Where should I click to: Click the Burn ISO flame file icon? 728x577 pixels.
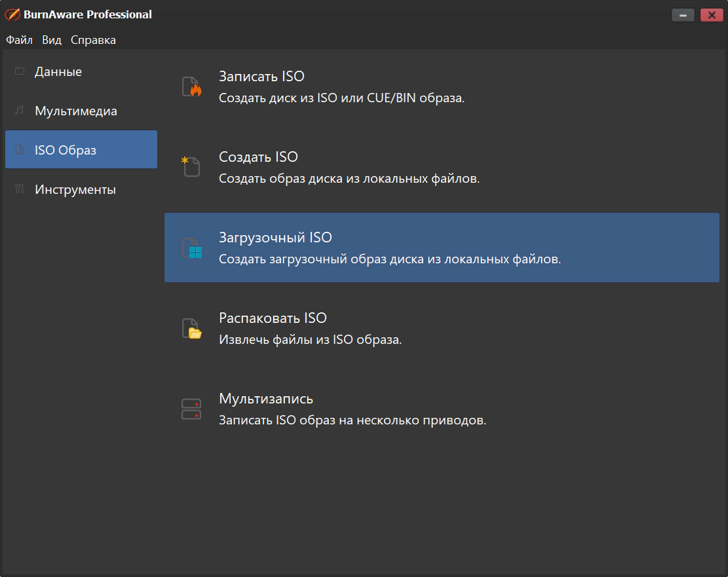pyautogui.click(x=191, y=87)
